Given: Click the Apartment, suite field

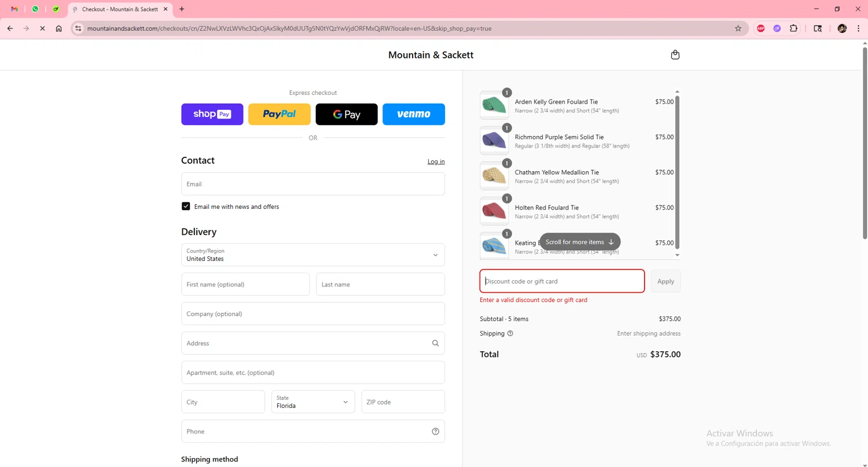Looking at the screenshot, I should click(x=313, y=373).
